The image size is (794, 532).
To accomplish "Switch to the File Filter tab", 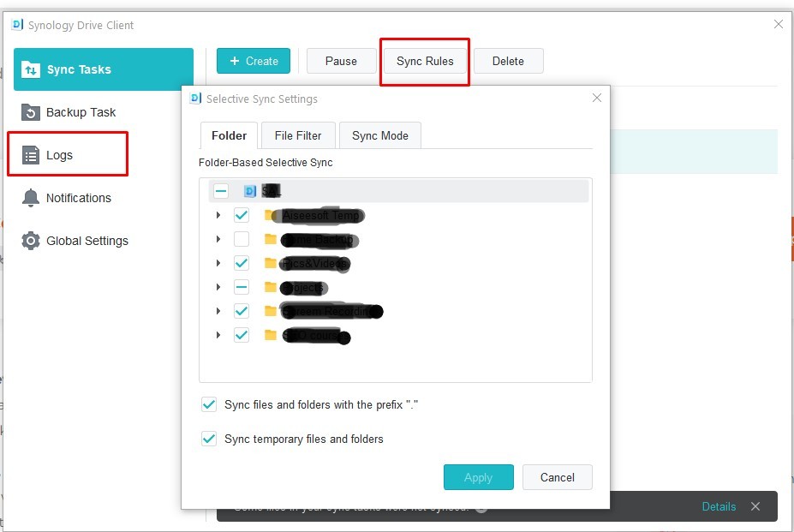I will (x=298, y=135).
